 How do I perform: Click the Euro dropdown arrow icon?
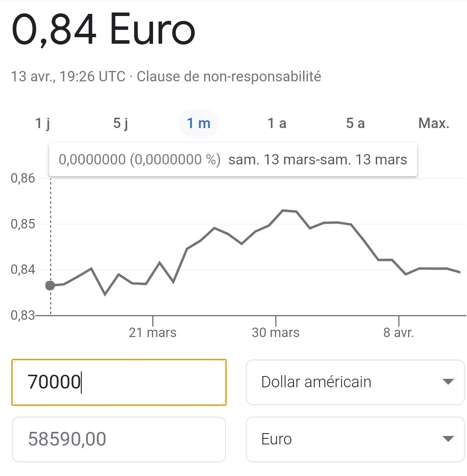pyautogui.click(x=448, y=439)
